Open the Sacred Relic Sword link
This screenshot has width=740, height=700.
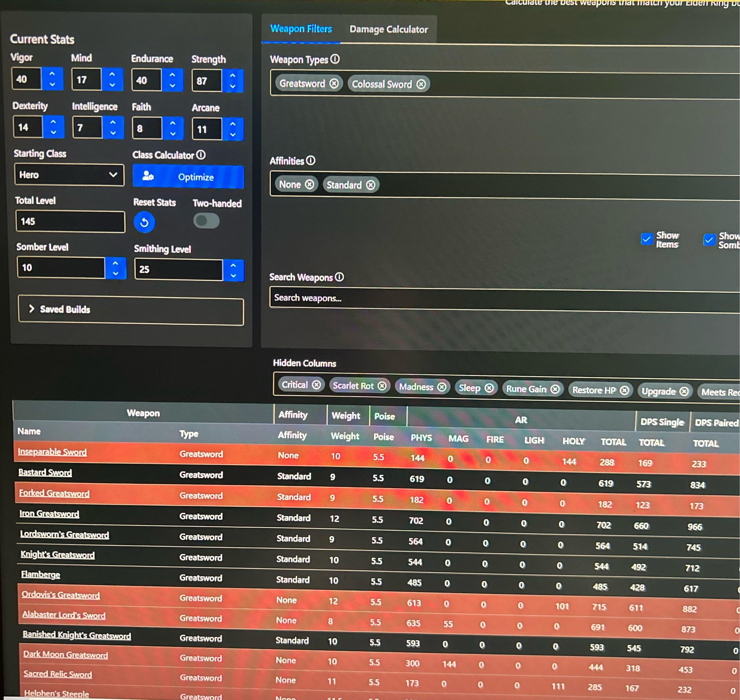tap(58, 674)
